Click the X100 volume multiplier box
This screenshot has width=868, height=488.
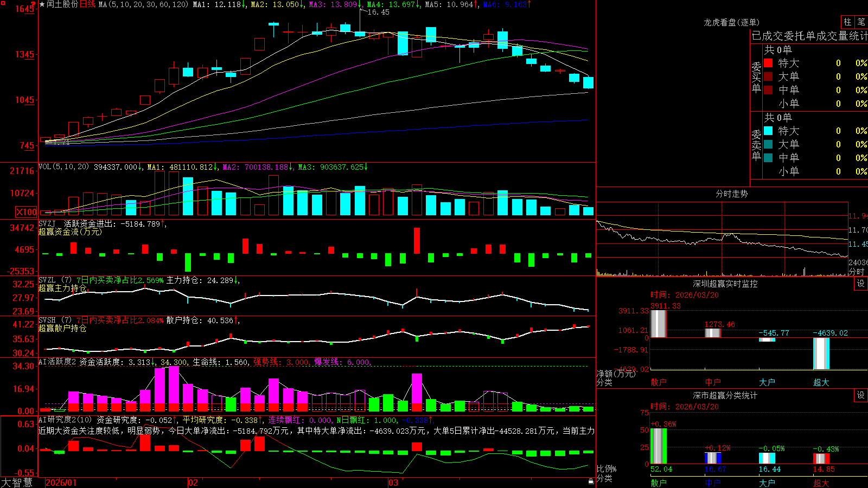[x=27, y=212]
